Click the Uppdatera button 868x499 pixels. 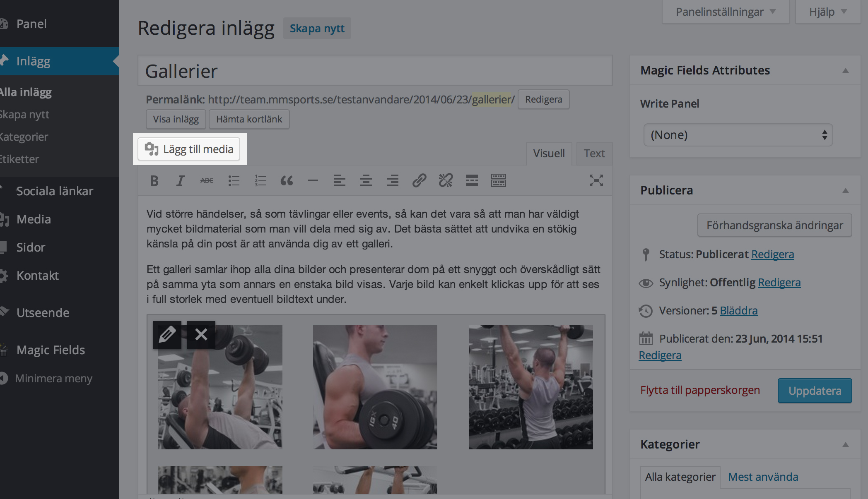tap(815, 391)
